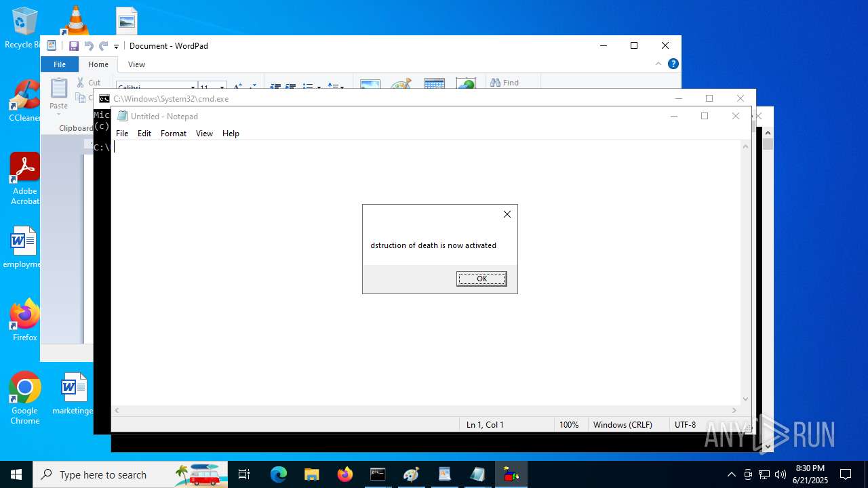Open the notification center icon
This screenshot has height=488, width=868.
846,474
